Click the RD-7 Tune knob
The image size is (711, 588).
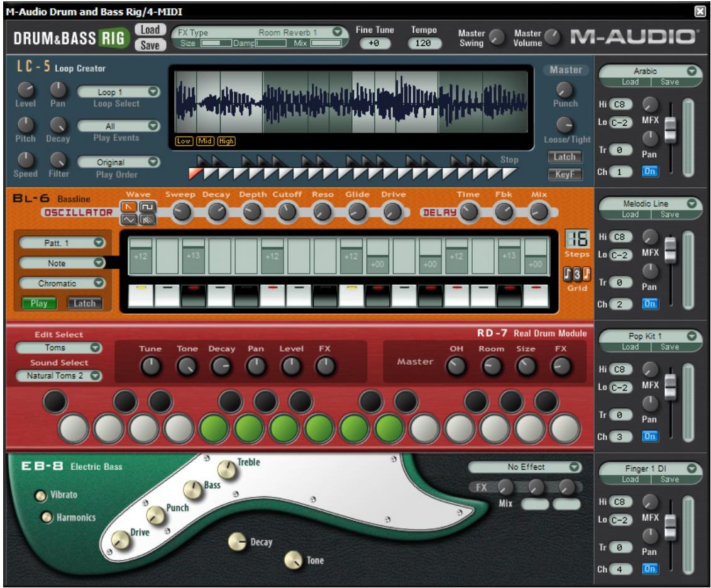[x=151, y=366]
